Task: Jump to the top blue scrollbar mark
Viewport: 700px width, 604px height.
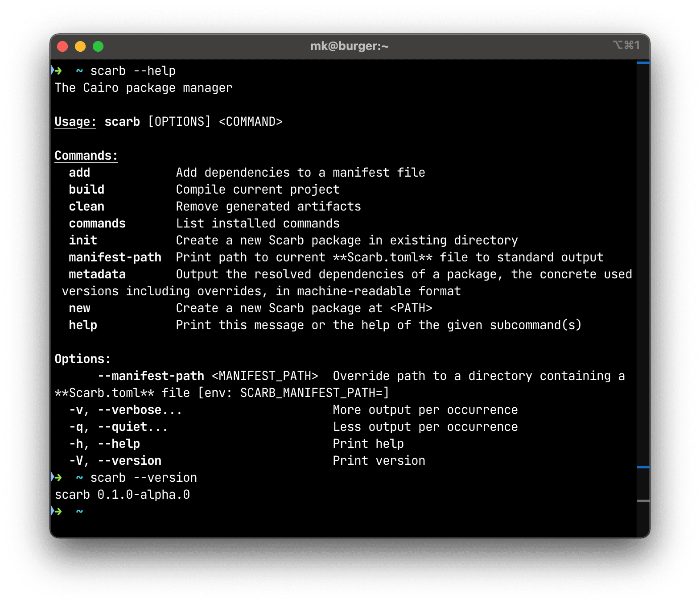Action: [643, 63]
